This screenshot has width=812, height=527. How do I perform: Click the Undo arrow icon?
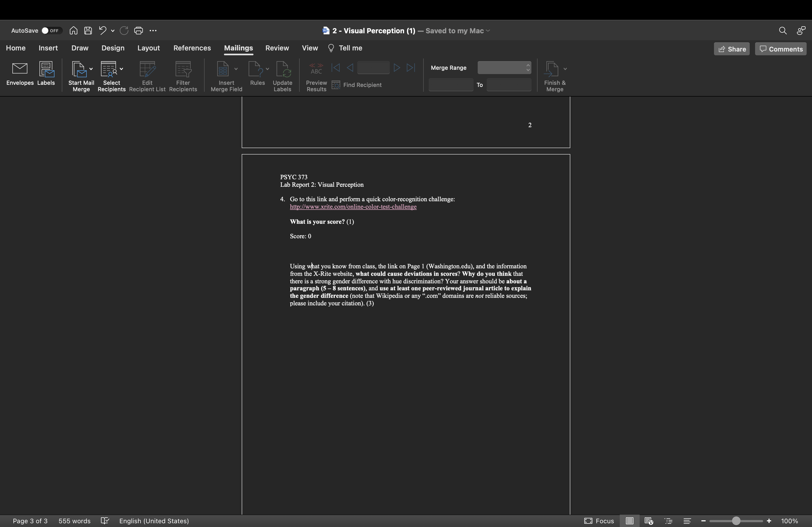tap(102, 31)
